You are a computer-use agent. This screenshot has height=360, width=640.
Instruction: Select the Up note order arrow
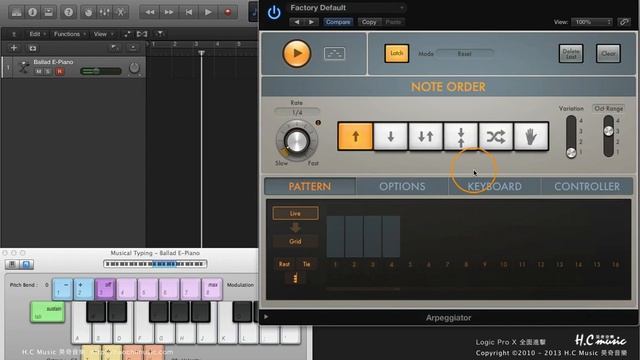point(355,136)
